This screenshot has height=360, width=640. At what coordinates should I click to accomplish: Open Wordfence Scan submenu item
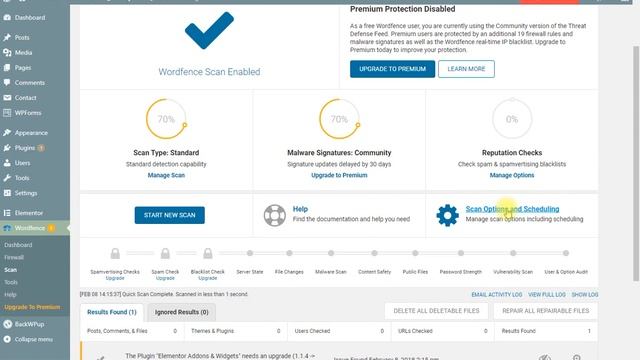(11, 270)
